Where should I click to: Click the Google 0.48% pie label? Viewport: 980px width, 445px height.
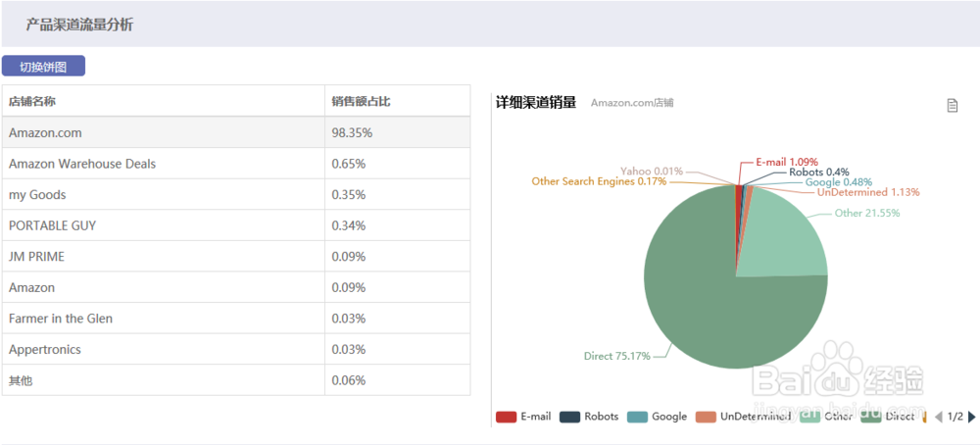click(838, 182)
